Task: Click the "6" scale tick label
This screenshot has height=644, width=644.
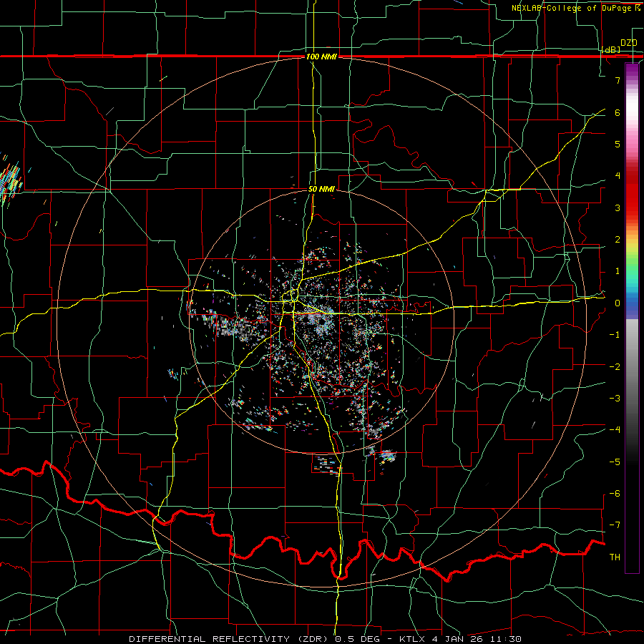Action: point(618,112)
